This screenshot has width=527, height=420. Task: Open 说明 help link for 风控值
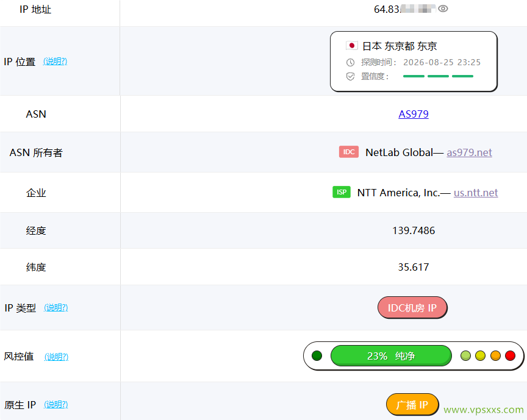click(57, 357)
